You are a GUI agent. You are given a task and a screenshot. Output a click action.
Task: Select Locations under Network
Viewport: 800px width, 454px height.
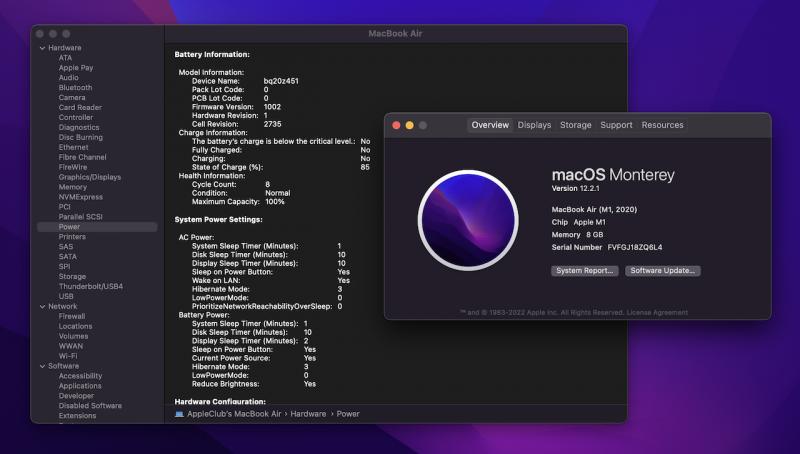(75, 326)
